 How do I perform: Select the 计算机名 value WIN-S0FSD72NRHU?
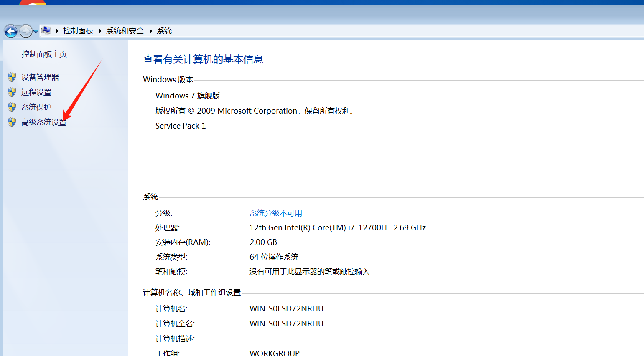[286, 309]
